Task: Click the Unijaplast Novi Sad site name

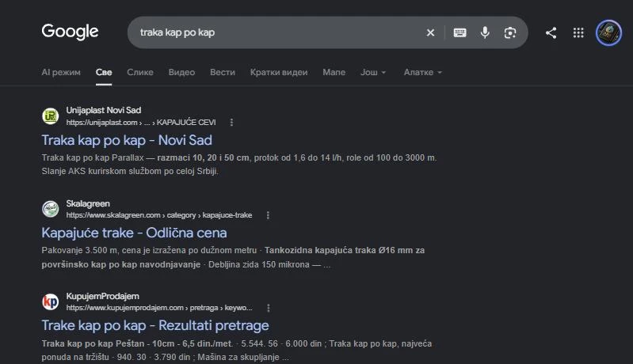Action: tap(104, 110)
